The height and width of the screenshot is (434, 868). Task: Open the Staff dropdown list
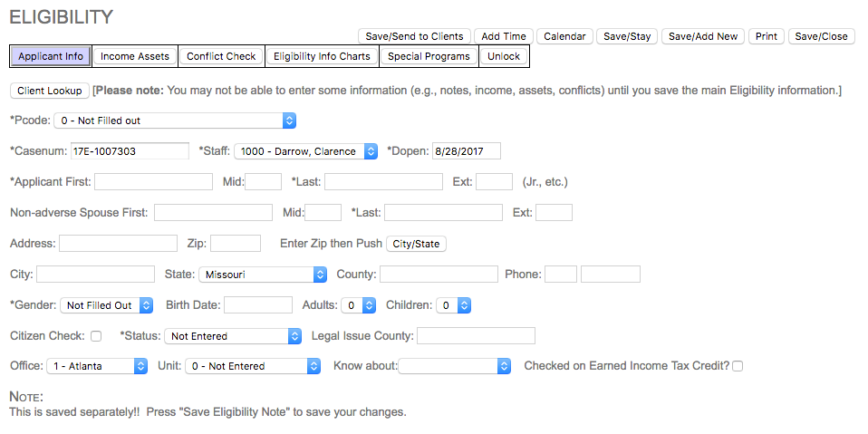coord(305,151)
